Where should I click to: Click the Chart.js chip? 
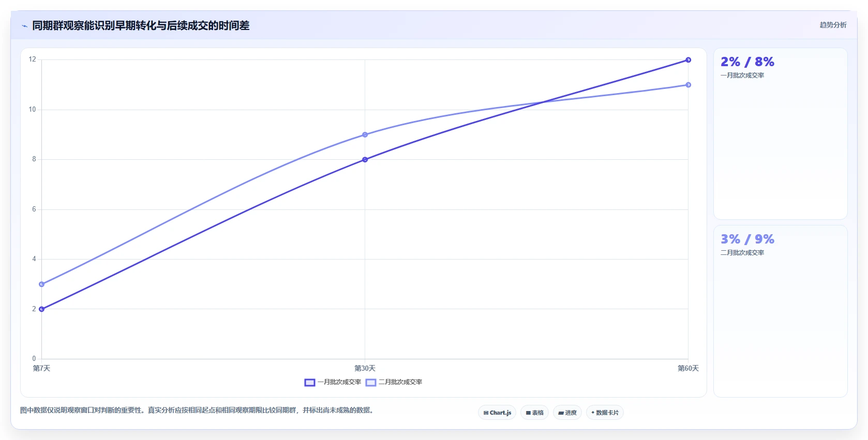coord(497,413)
